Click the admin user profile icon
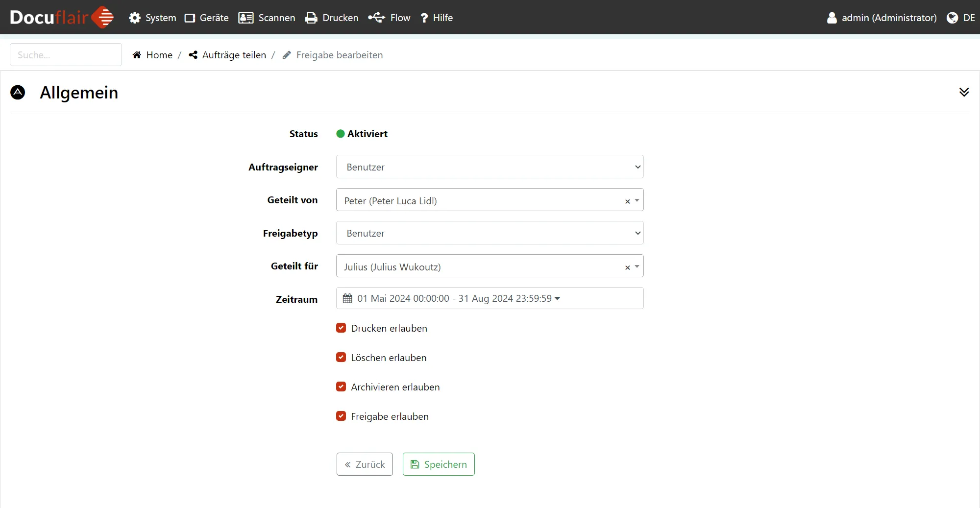The image size is (980, 508). pos(832,18)
